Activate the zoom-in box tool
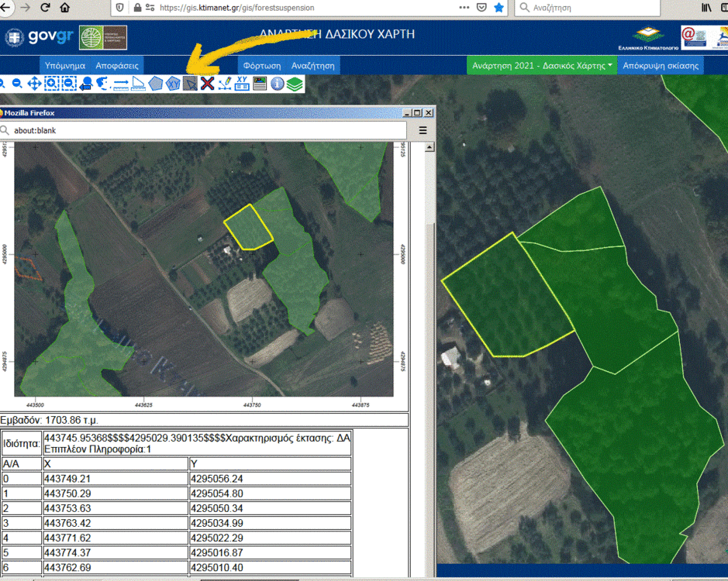728x581 pixels. (52, 84)
